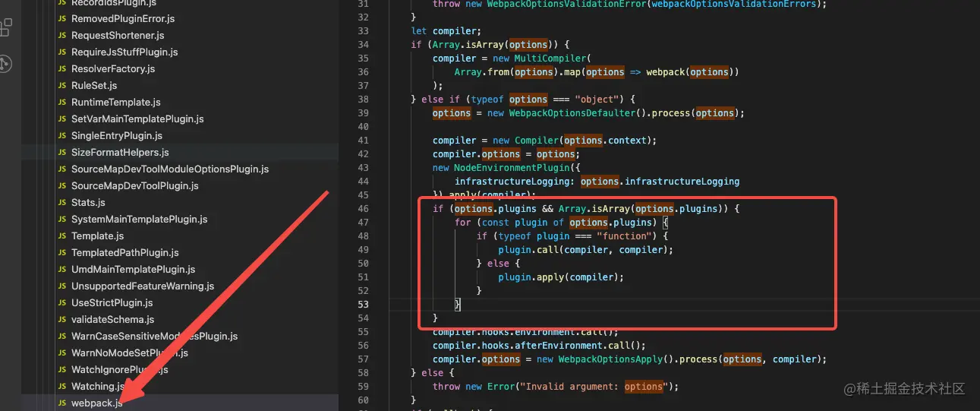Click 'compiler.hooks.afterEnvironment.call();' line

540,346
